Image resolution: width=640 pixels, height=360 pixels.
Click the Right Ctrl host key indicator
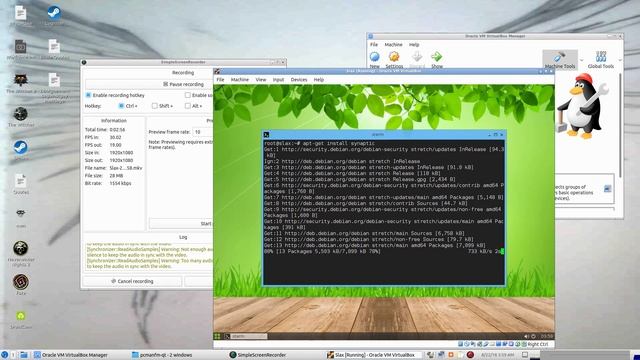point(538,344)
